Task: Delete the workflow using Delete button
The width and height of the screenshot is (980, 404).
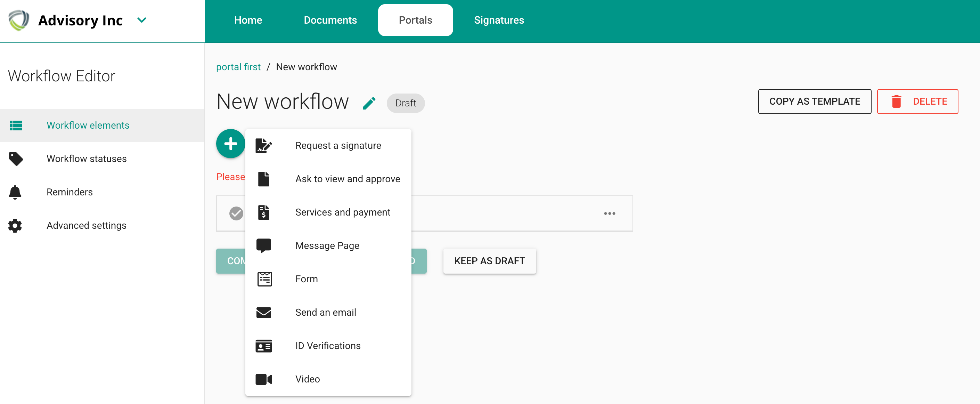Action: (917, 101)
